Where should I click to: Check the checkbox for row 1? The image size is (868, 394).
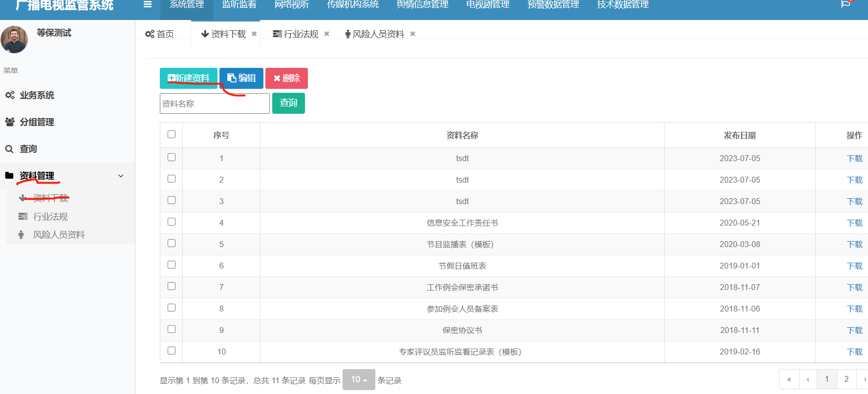[x=172, y=157]
